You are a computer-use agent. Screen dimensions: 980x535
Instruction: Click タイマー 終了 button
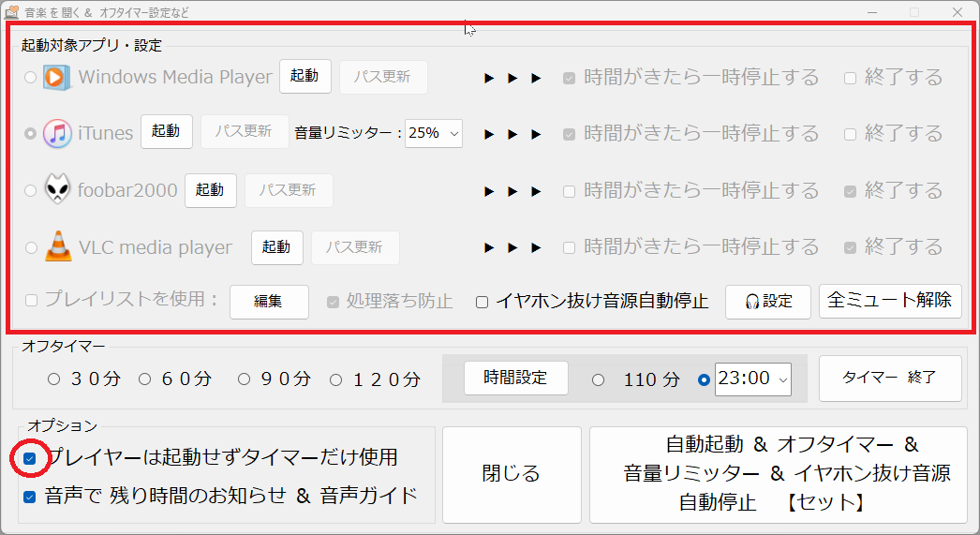pyautogui.click(x=890, y=379)
